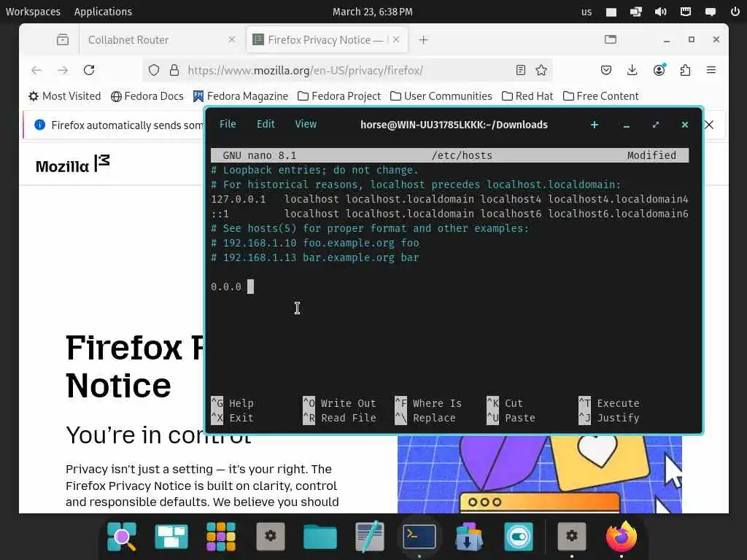Open Firefox hamburger application menu

coord(711,70)
